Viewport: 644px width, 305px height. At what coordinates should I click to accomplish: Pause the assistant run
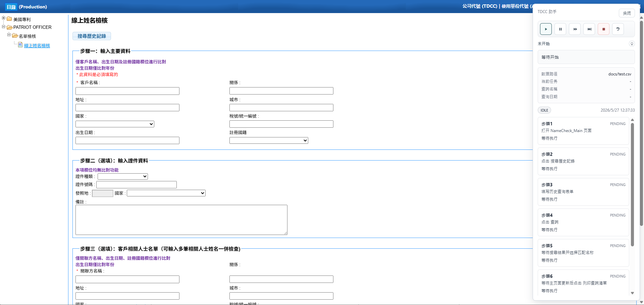pyautogui.click(x=560, y=29)
